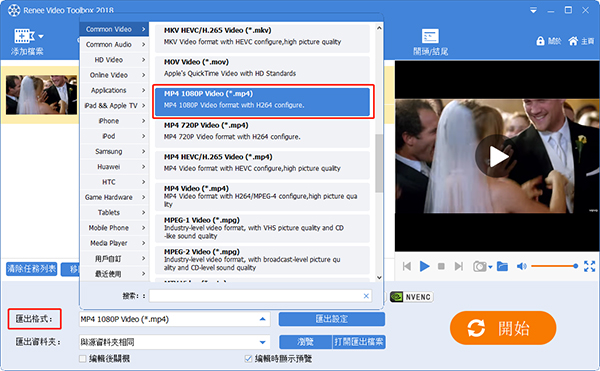Expand the snapshot camera options arrow
The width and height of the screenshot is (600, 371).
490,267
